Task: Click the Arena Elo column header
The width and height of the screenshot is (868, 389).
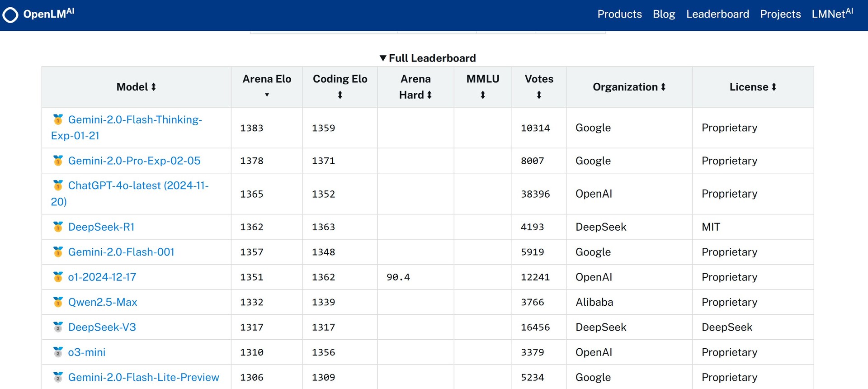Action: click(267, 87)
